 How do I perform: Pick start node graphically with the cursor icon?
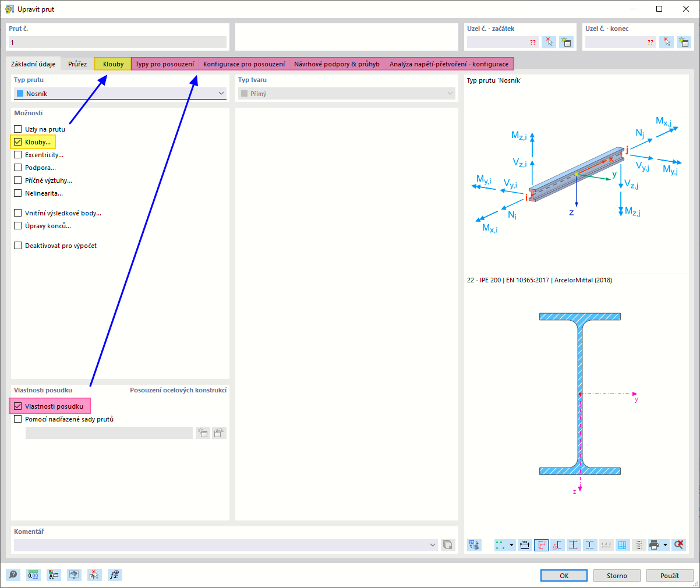tap(549, 42)
